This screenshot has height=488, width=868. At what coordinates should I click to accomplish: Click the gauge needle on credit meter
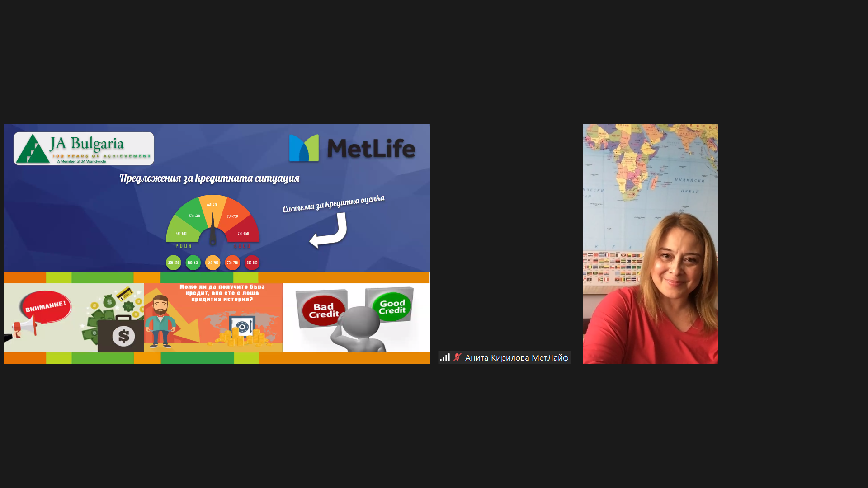[x=212, y=230]
